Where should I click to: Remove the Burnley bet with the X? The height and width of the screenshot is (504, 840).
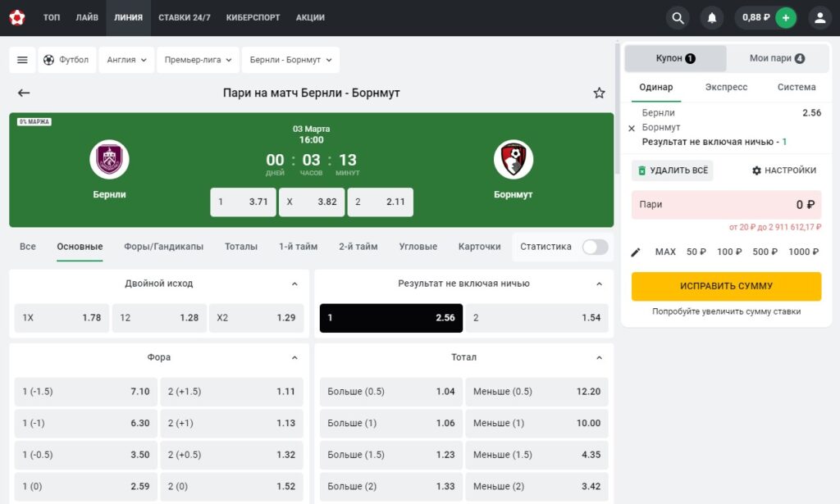click(x=632, y=128)
